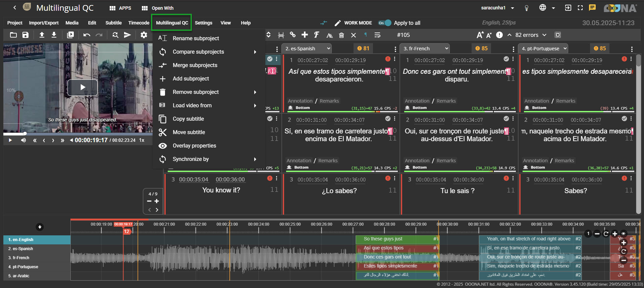Click the link chain icon in toolbar

coord(293,35)
